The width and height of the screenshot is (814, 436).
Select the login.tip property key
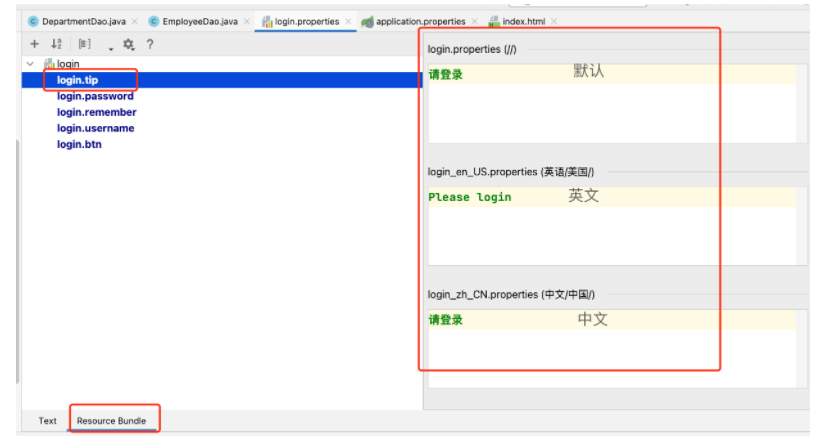click(x=77, y=80)
